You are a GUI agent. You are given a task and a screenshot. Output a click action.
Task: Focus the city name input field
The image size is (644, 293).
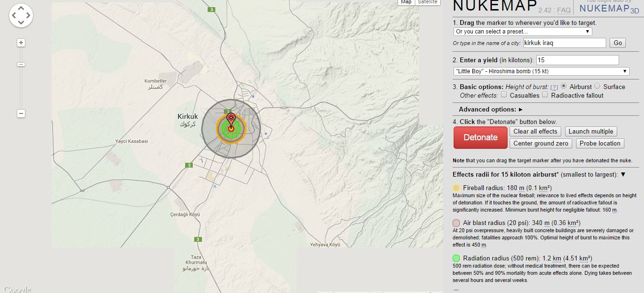[565, 43]
